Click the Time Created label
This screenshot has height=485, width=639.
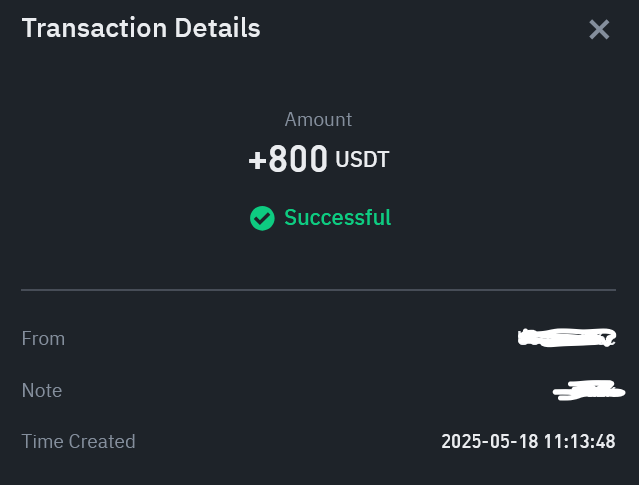point(78,441)
